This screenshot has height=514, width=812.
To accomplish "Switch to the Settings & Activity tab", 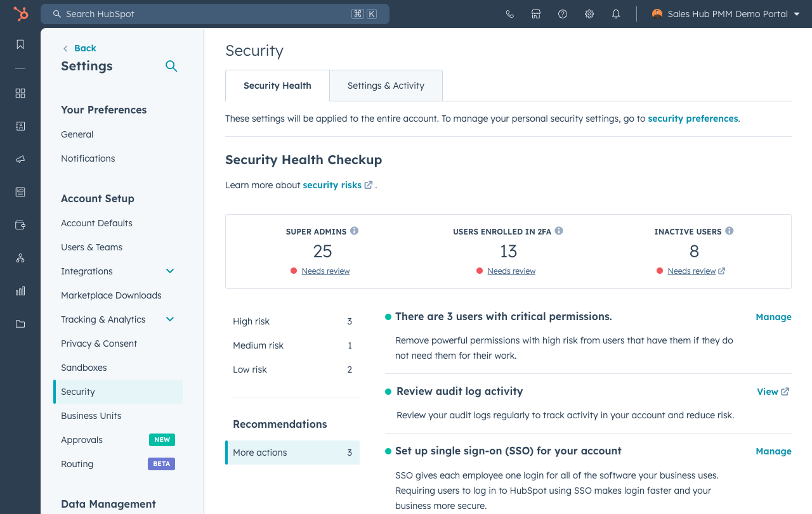I will (x=386, y=86).
